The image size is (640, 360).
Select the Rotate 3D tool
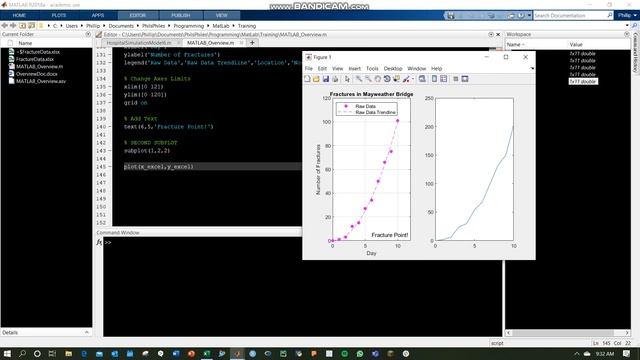pyautogui.click(x=387, y=79)
